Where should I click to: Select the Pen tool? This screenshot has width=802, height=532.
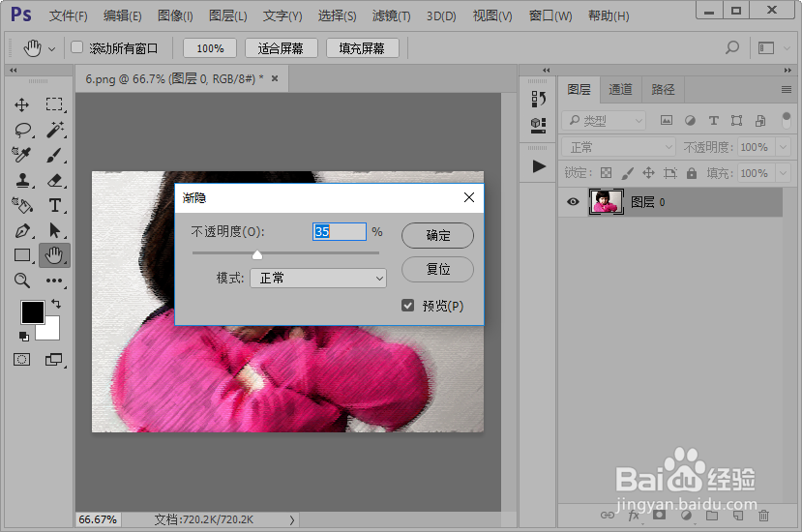click(x=22, y=231)
